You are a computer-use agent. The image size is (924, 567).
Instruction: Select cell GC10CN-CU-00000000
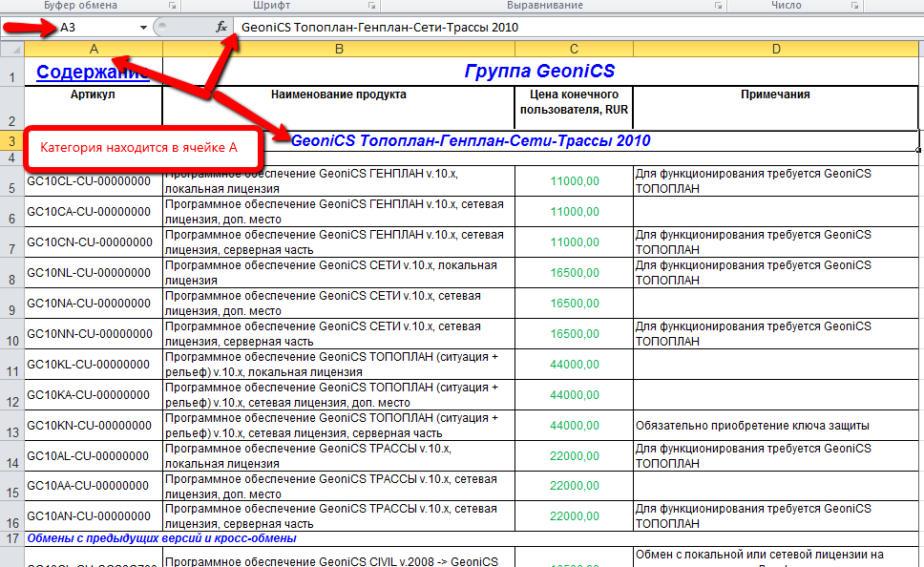pyautogui.click(x=94, y=242)
